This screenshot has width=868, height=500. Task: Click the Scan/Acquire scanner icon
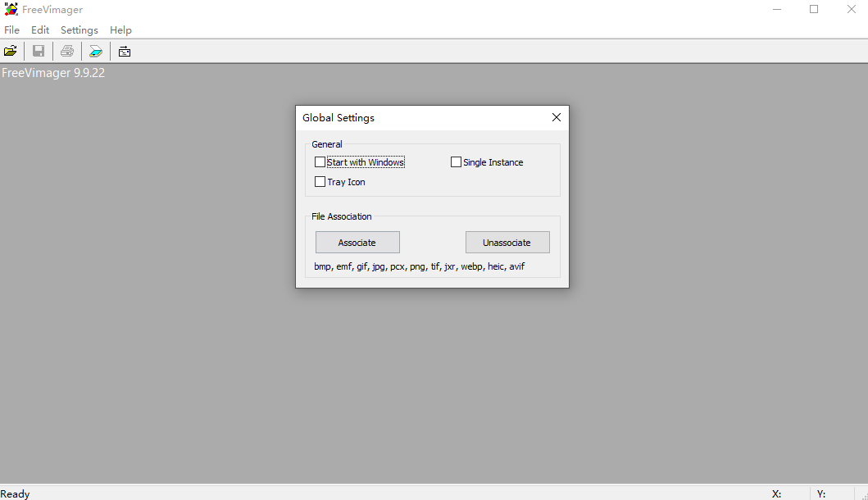tap(96, 52)
